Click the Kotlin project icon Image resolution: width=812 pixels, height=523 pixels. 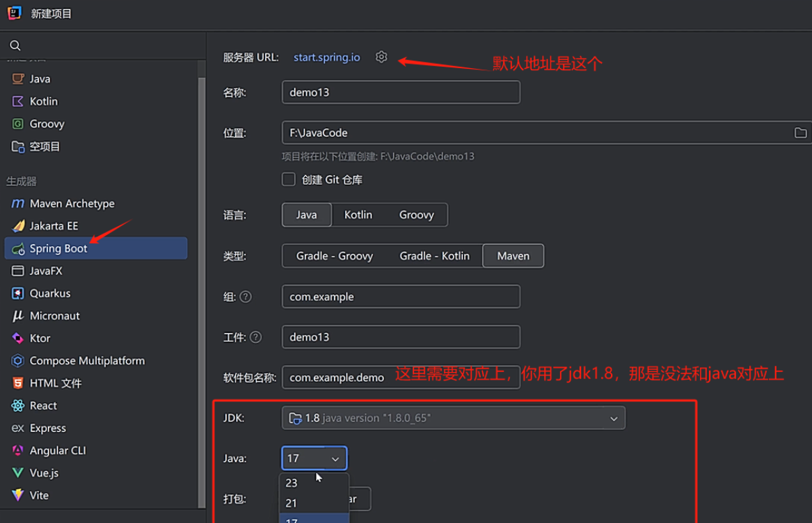17,102
